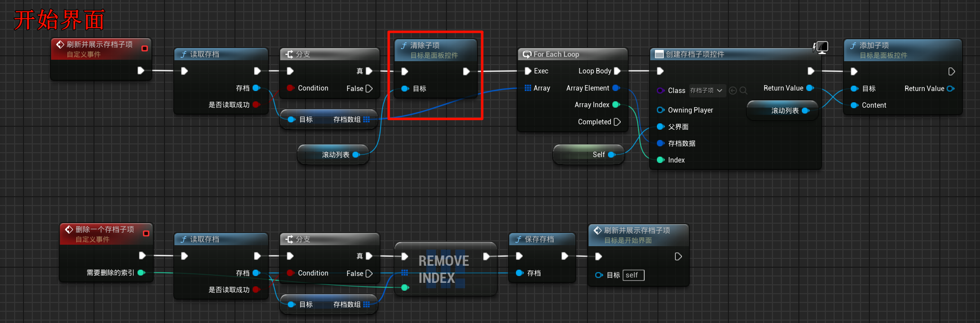Select the Array Element output pin
This screenshot has height=323, width=980.
pyautogui.click(x=616, y=88)
